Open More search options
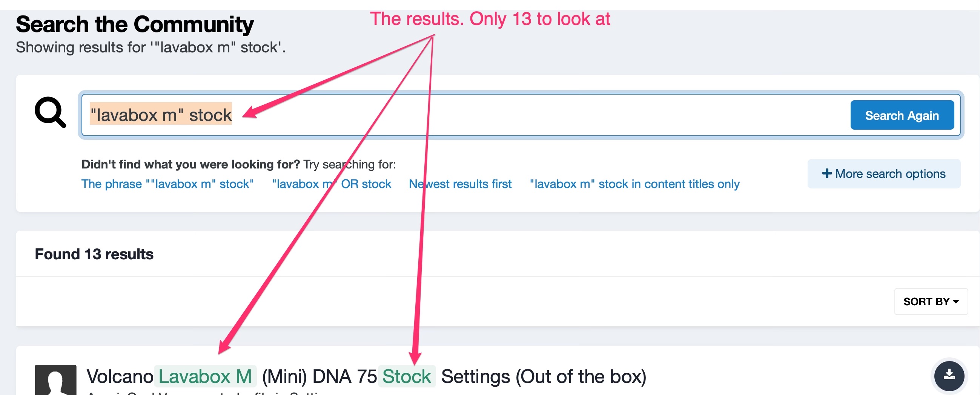Screen dimensions: 980x395 884,174
